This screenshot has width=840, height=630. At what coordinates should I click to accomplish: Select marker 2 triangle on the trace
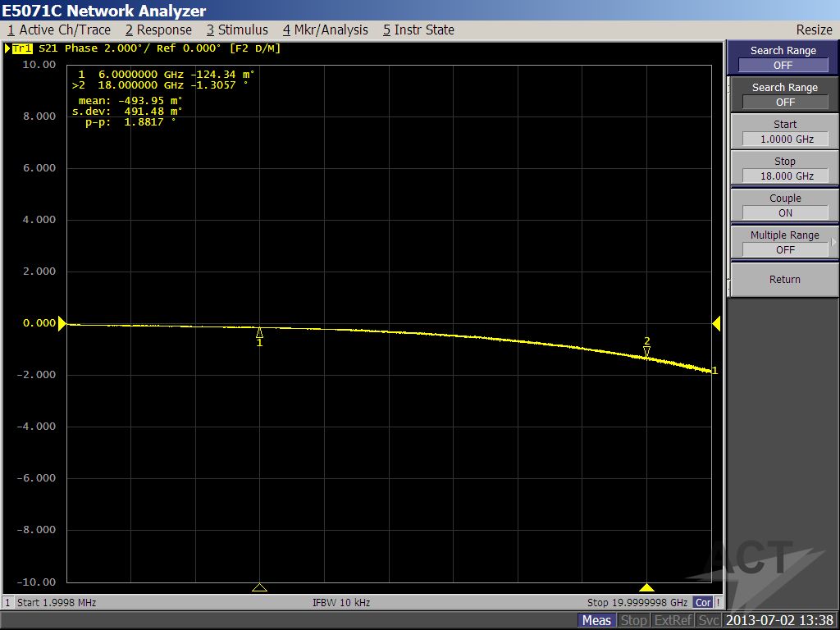click(x=646, y=351)
